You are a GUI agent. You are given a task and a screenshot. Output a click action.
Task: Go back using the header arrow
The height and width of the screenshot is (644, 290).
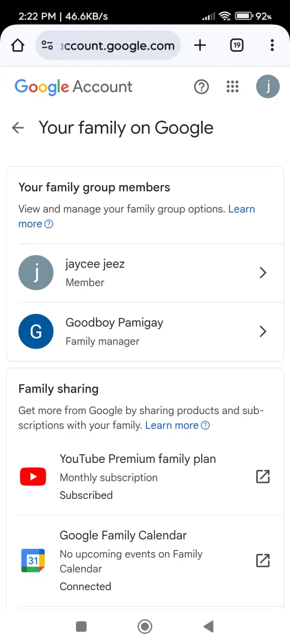pyautogui.click(x=18, y=128)
